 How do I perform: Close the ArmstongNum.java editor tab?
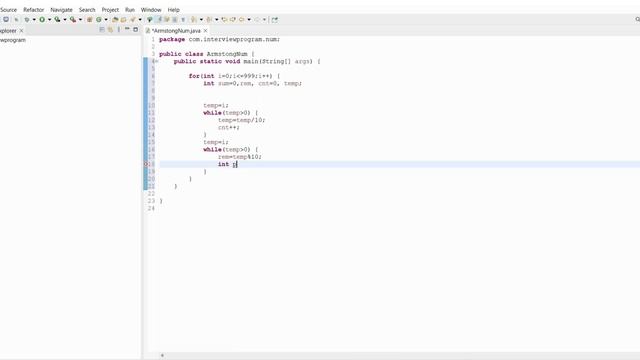coord(205,31)
